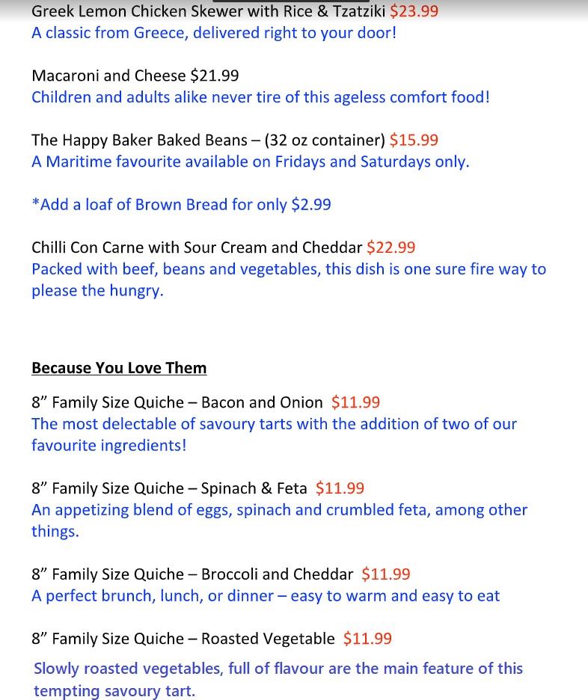Click the Broccoli and Cheddar quiche price
The width and height of the screenshot is (588, 700).
coord(385,574)
